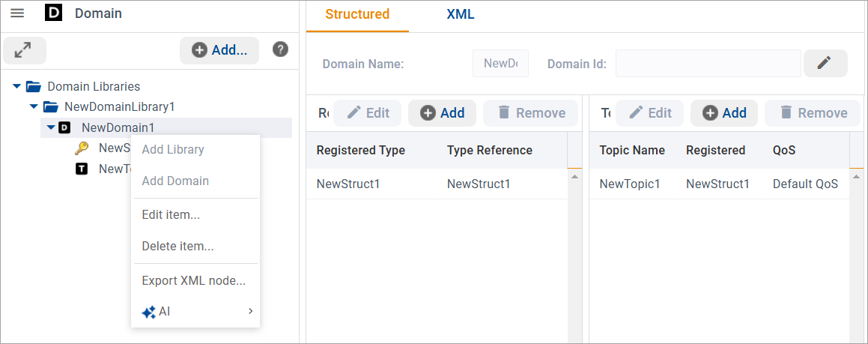The image size is (868, 344).
Task: Click the expand panel arrows icon
Action: (24, 50)
